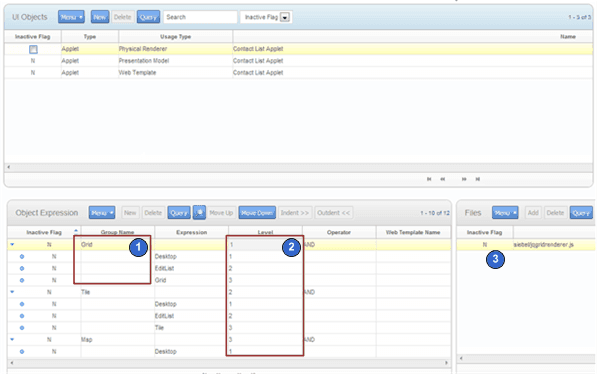Click the bullet icon of the Grid expression row
The image size is (597, 374).
click(x=22, y=280)
